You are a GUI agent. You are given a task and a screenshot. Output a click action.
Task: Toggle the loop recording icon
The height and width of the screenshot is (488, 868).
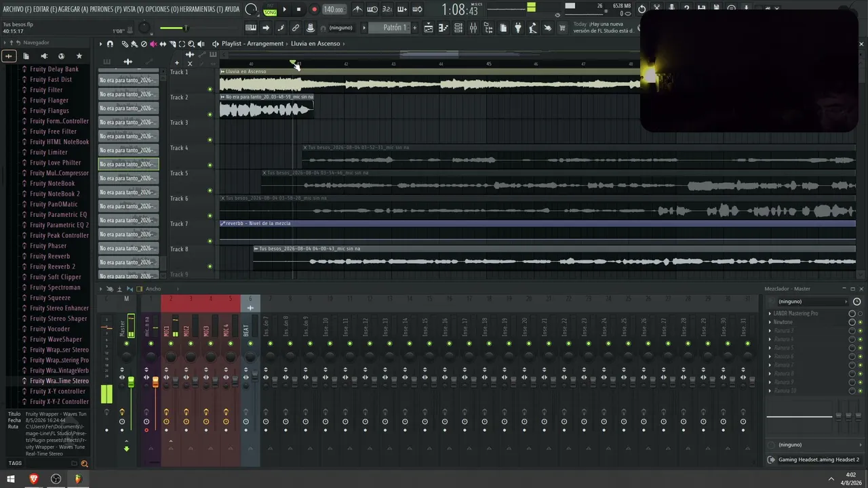pyautogui.click(x=417, y=9)
